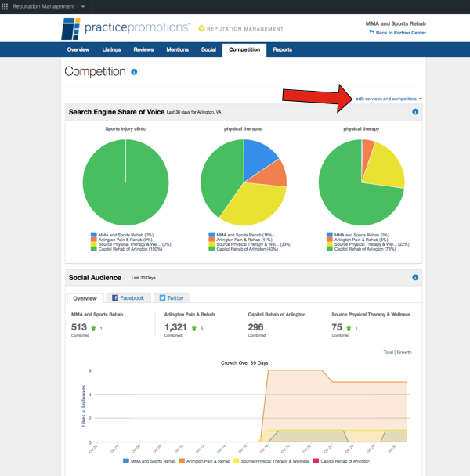This screenshot has height=476, width=470.
Task: Expand the Reputation Management dropdown arrow
Action: pos(83,7)
